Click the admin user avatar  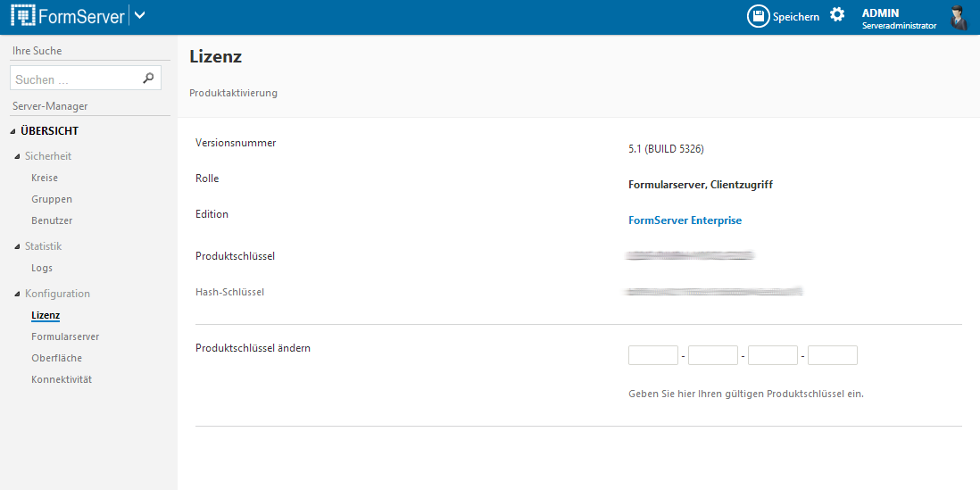pyautogui.click(x=958, y=18)
